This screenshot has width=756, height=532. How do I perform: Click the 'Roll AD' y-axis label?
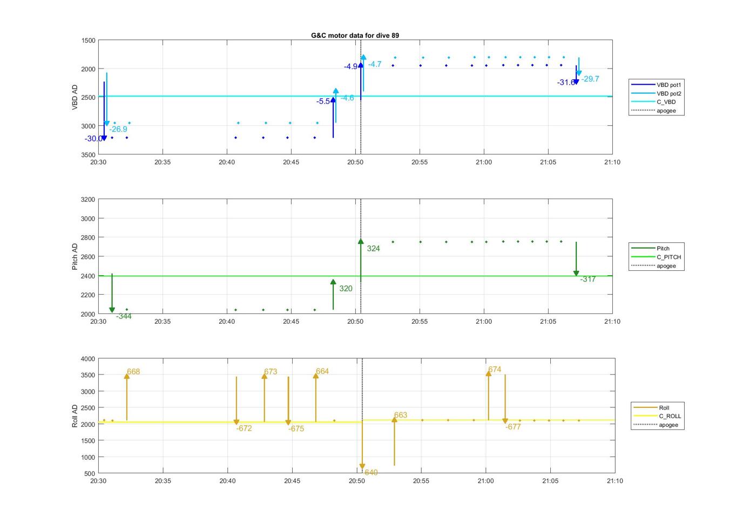[75, 416]
